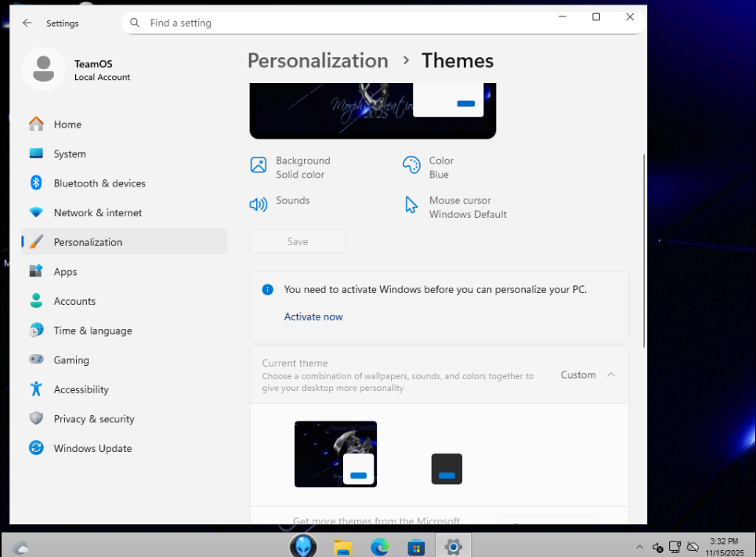Show hidden system tray icons

(x=639, y=547)
